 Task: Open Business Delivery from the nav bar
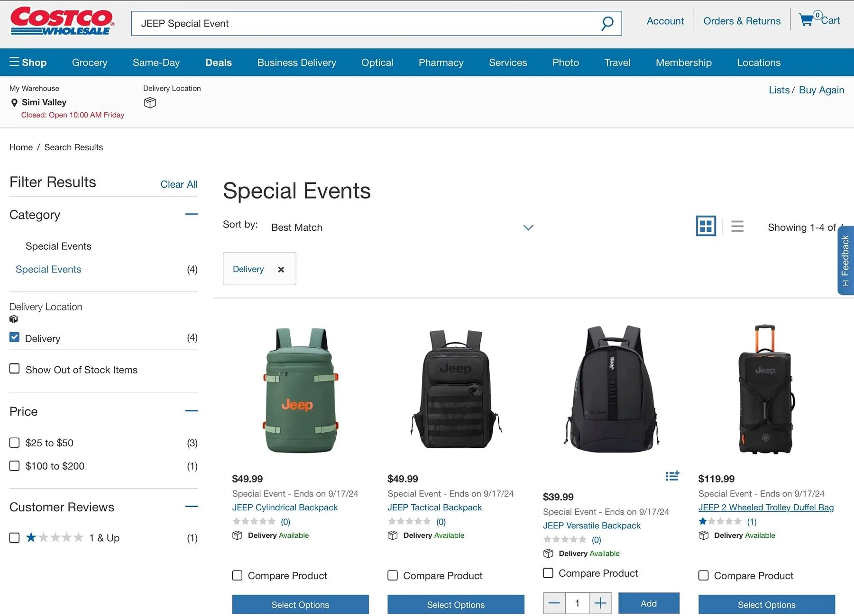coord(297,63)
